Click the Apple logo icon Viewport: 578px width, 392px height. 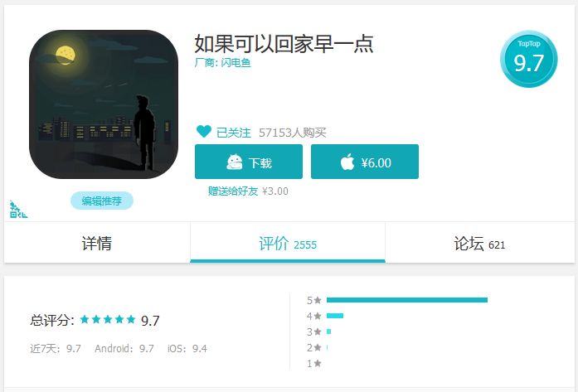347,162
